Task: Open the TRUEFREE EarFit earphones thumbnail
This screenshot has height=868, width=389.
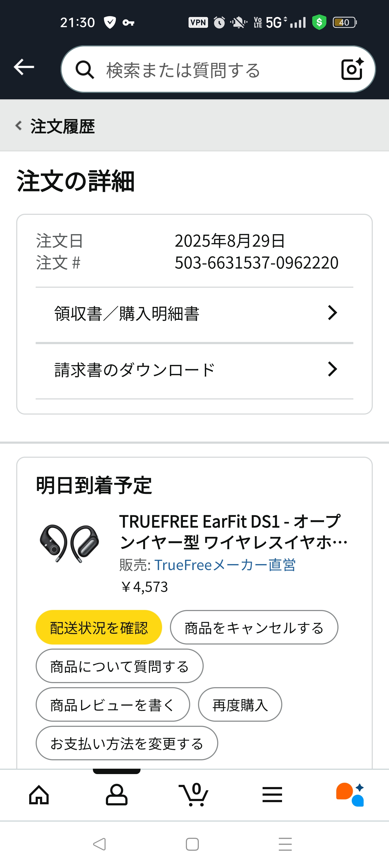Action: (x=69, y=543)
